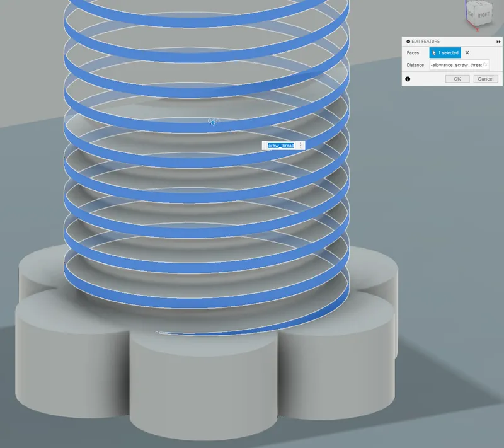The image size is (504, 448).
Task: Collapse the Edit Feature panel header icon
Action: (408, 42)
